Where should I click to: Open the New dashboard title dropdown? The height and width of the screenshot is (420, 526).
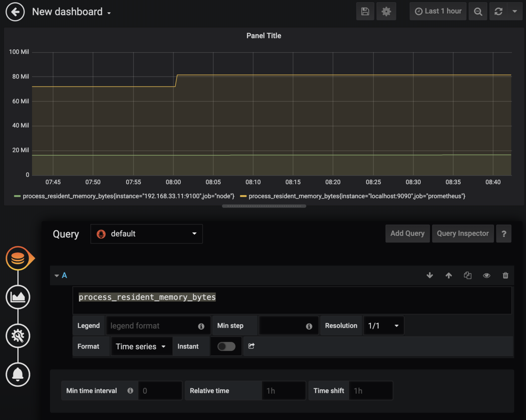(71, 12)
